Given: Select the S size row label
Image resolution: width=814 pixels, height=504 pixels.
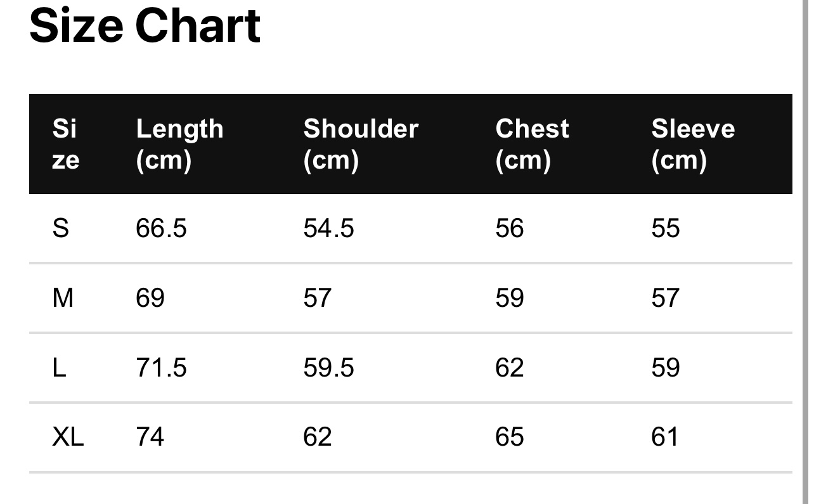Looking at the screenshot, I should [60, 228].
